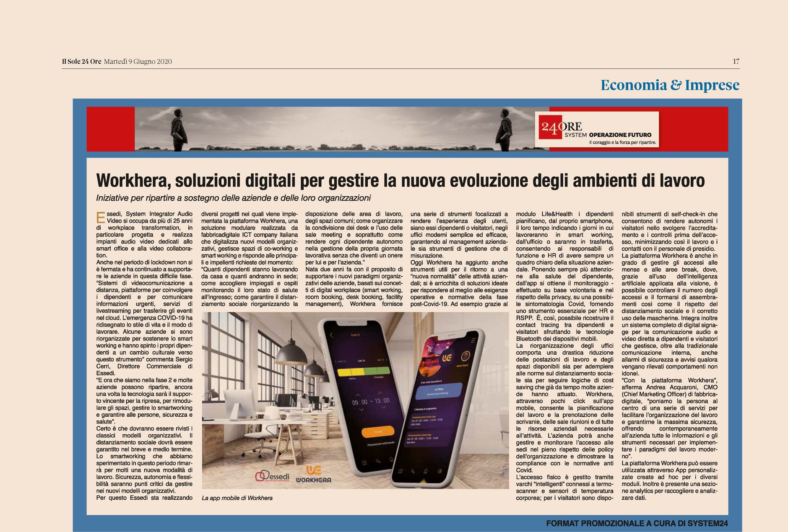This screenshot has height=532, width=788.
Task: Click the name 'Andrea Acquaroni, CMO'
Action: (682, 387)
